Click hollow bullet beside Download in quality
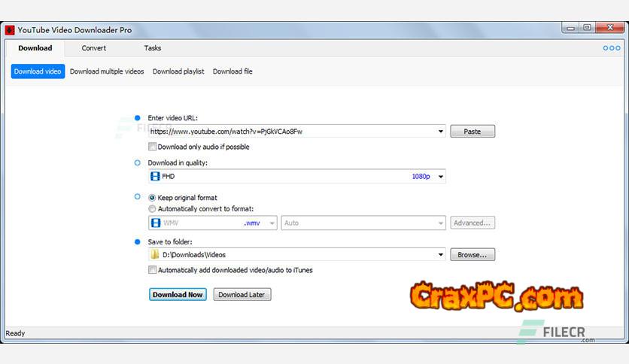 coord(138,162)
